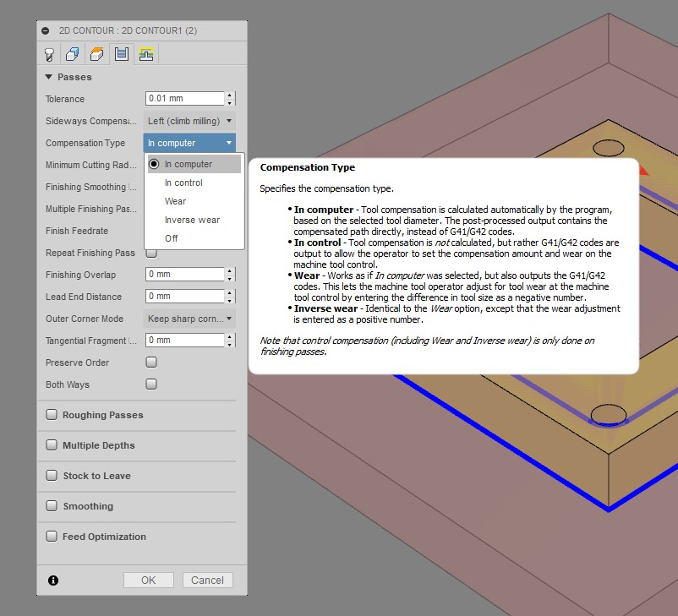Open the Heights tab icon
678x616 pixels.
(96, 54)
